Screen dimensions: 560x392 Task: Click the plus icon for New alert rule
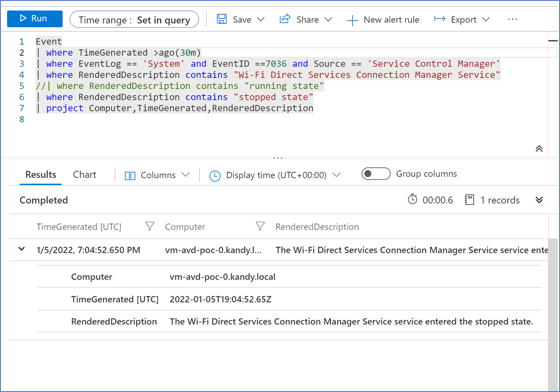click(x=352, y=20)
